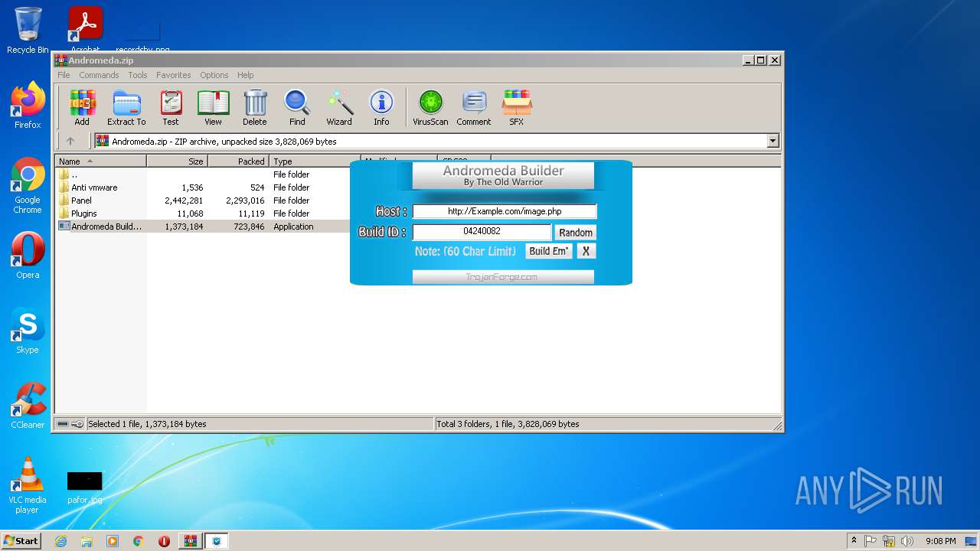Expand the archive path dropdown

(773, 141)
